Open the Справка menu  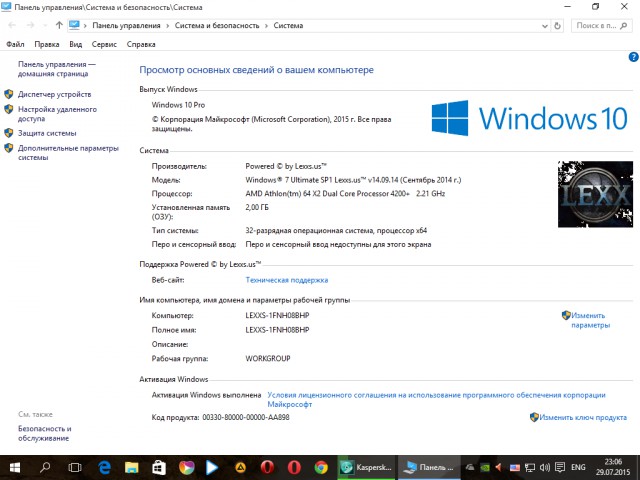141,44
